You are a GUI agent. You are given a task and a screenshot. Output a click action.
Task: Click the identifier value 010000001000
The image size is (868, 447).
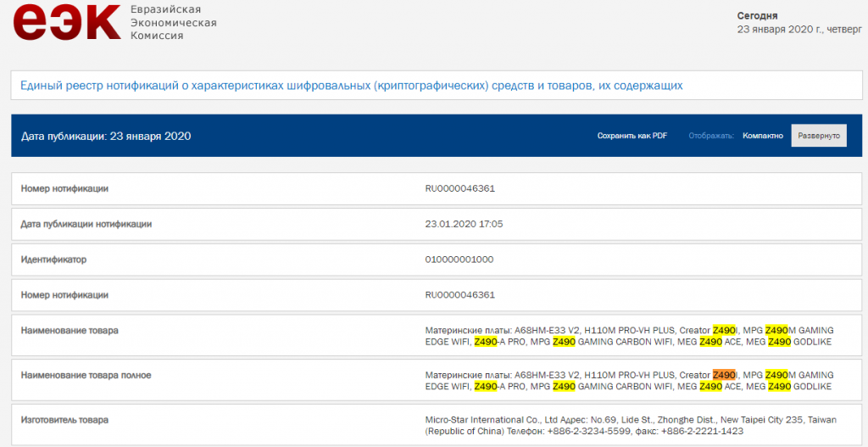tap(459, 260)
